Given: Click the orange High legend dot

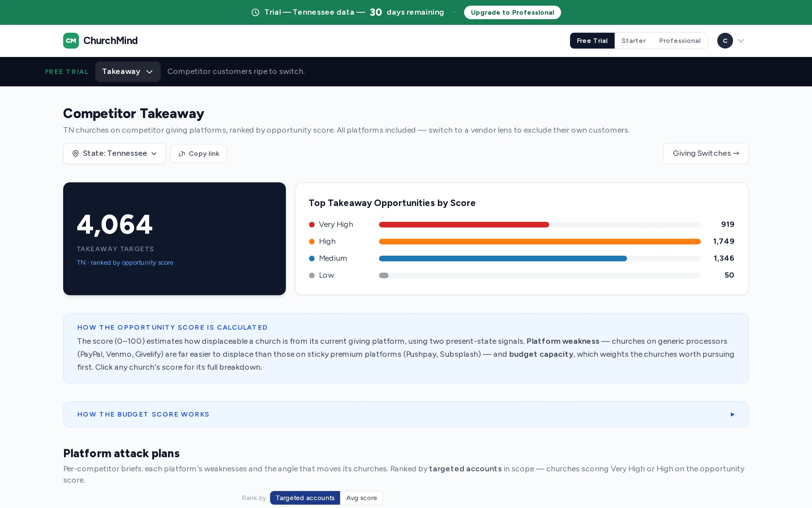Looking at the screenshot, I should [312, 242].
